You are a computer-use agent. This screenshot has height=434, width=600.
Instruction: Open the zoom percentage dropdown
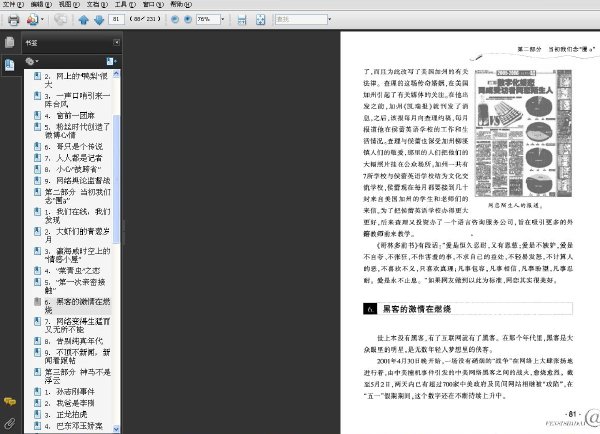point(223,19)
